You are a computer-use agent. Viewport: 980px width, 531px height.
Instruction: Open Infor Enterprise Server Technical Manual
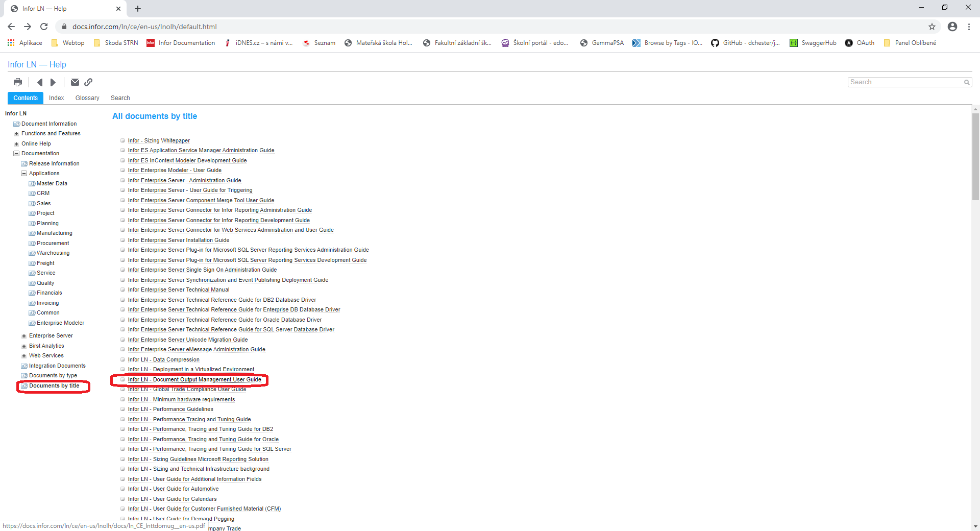[179, 290]
